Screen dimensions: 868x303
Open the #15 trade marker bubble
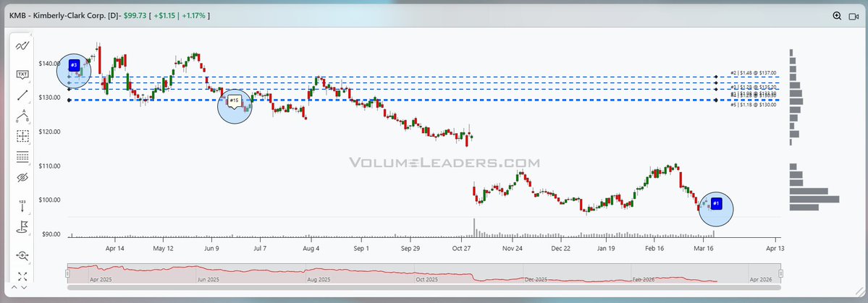click(x=234, y=101)
